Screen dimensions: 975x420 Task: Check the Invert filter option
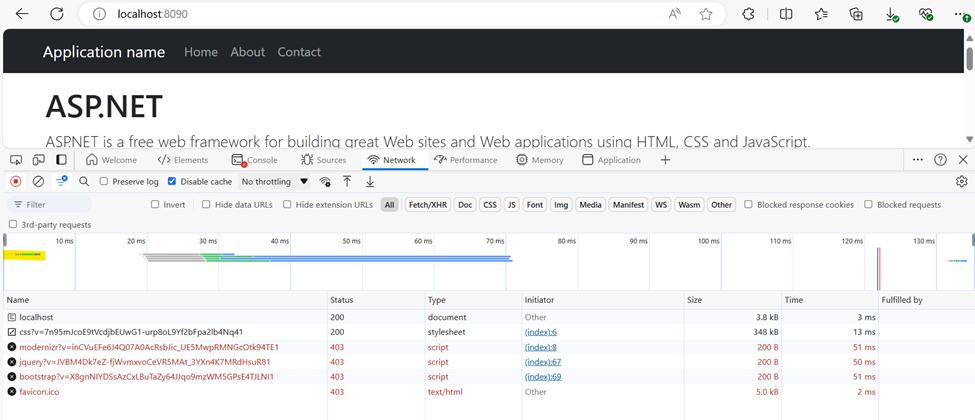point(155,204)
